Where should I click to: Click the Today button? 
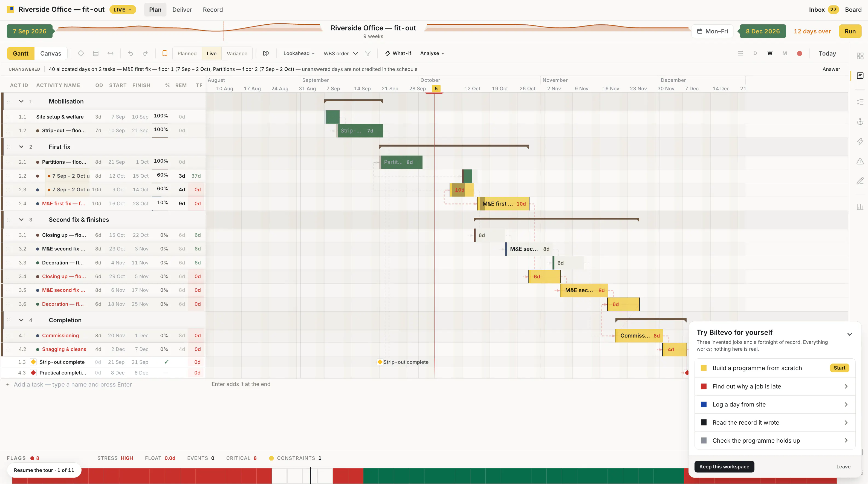point(827,53)
